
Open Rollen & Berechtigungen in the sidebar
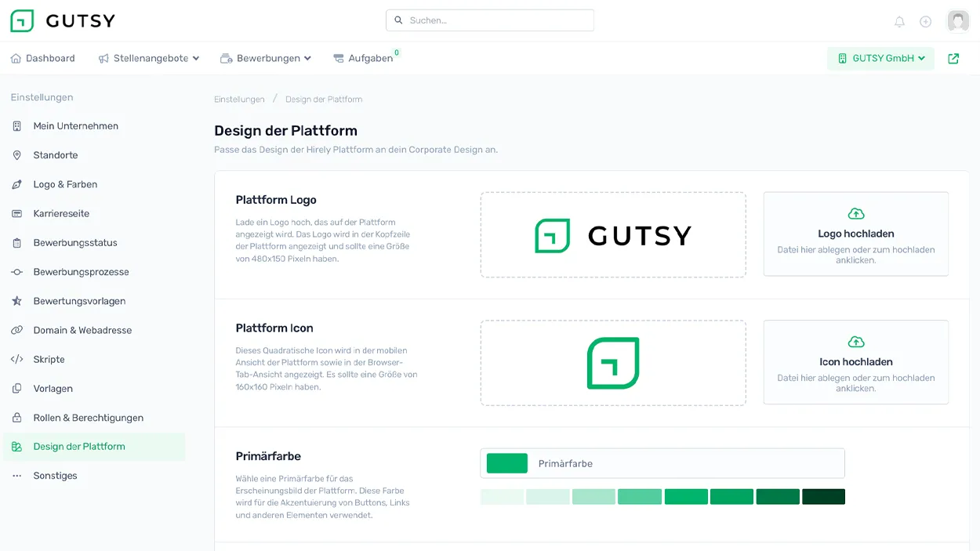(x=88, y=418)
